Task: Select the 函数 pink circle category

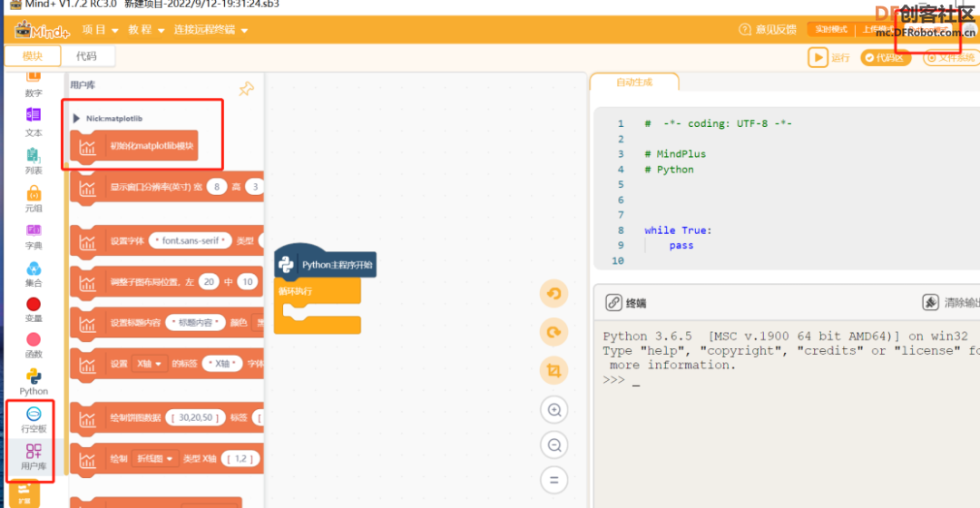Action: click(x=34, y=346)
